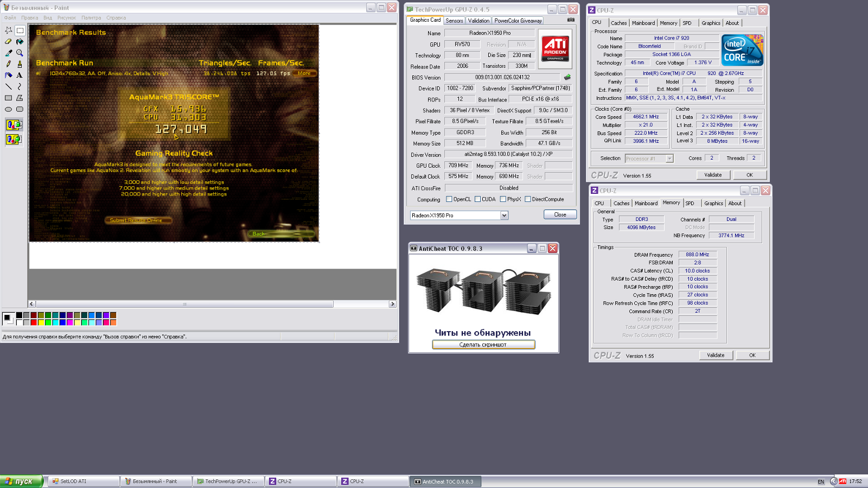Viewport: 868px width, 488px height.
Task: Enable opaque selection mode option
Action: 14,125
